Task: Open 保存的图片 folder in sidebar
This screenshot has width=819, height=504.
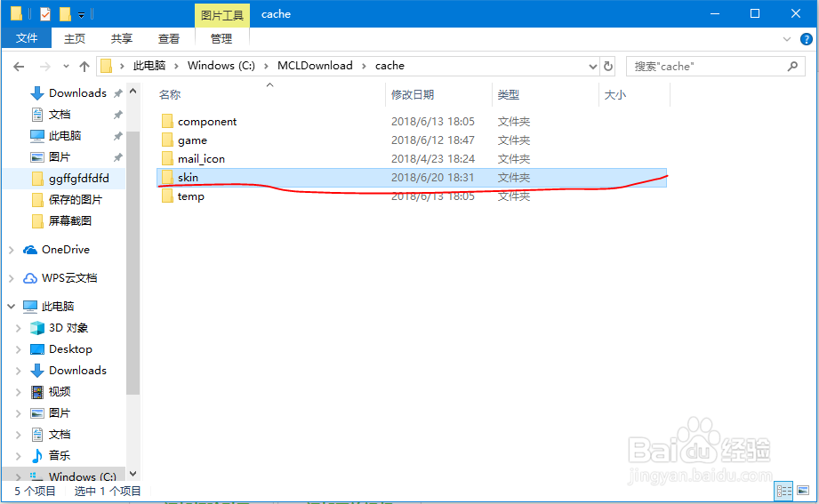Action: 76,199
